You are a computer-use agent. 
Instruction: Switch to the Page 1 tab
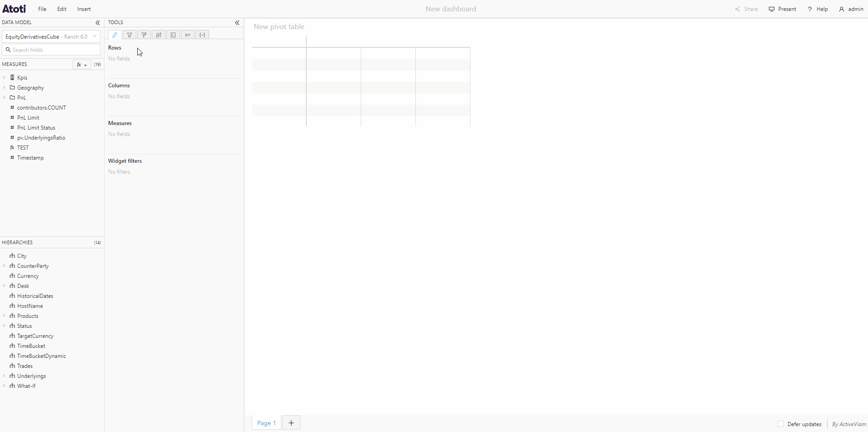point(266,423)
